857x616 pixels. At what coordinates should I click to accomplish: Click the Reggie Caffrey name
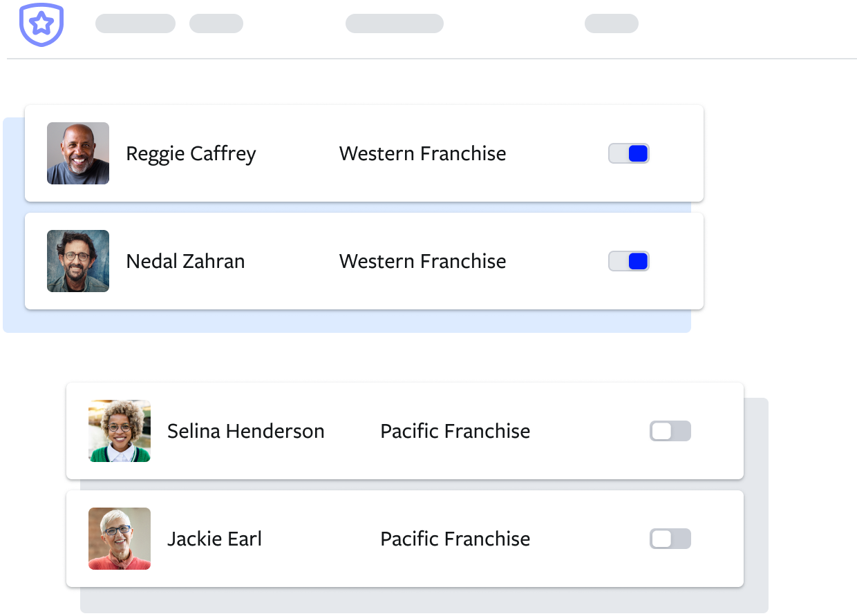click(x=191, y=154)
